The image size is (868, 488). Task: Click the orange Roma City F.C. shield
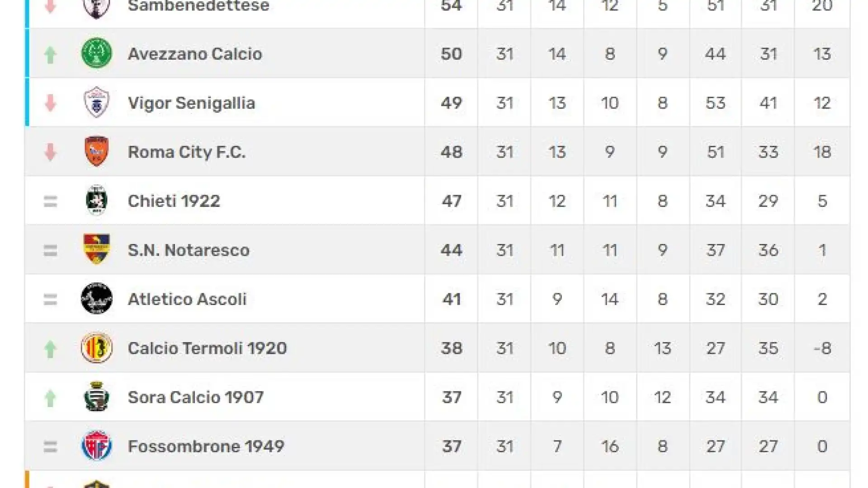96,151
